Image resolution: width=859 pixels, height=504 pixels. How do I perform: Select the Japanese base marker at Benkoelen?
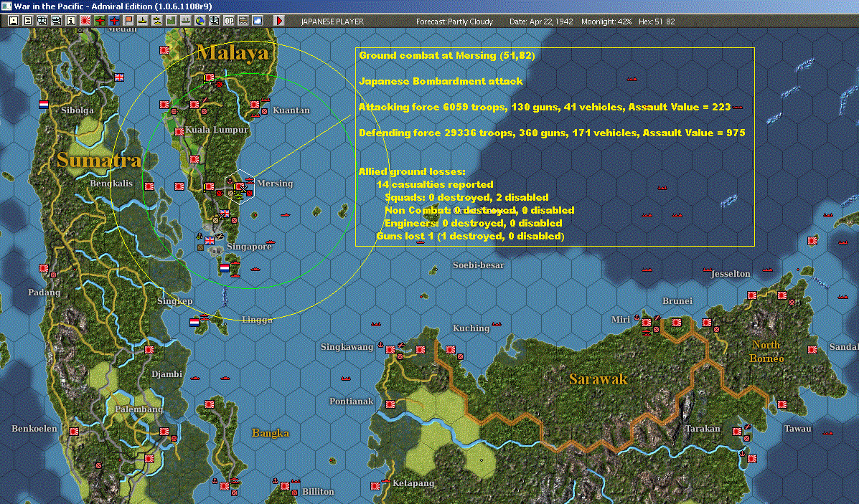[74, 431]
